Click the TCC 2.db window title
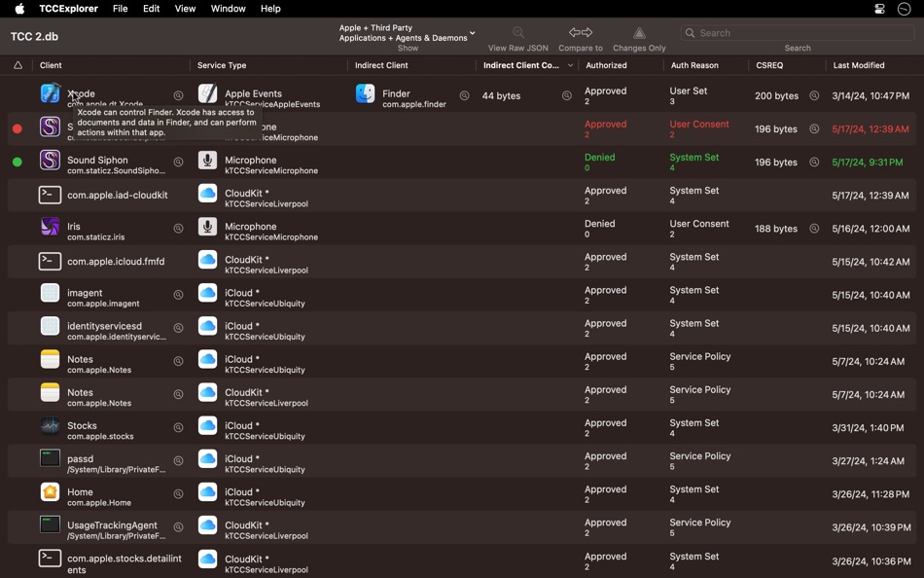 click(34, 36)
